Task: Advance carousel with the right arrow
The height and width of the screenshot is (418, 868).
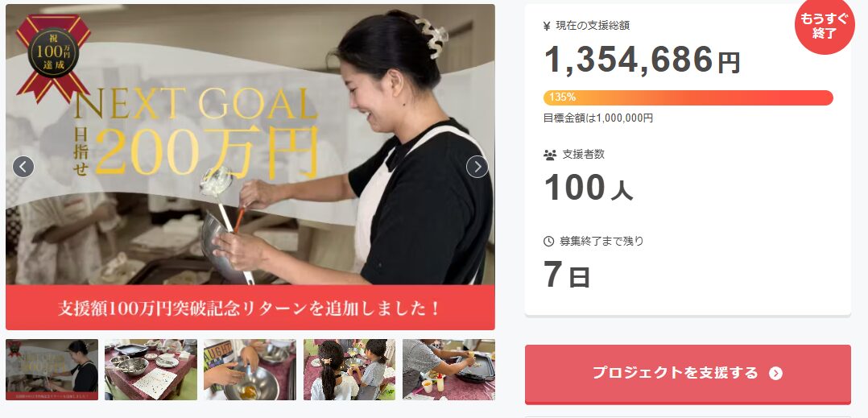Action: pyautogui.click(x=477, y=167)
